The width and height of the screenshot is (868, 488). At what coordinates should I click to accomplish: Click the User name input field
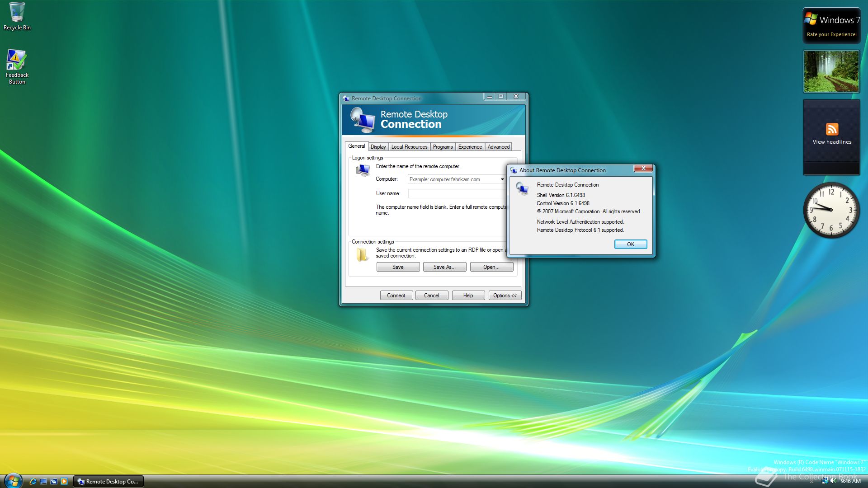pyautogui.click(x=457, y=193)
